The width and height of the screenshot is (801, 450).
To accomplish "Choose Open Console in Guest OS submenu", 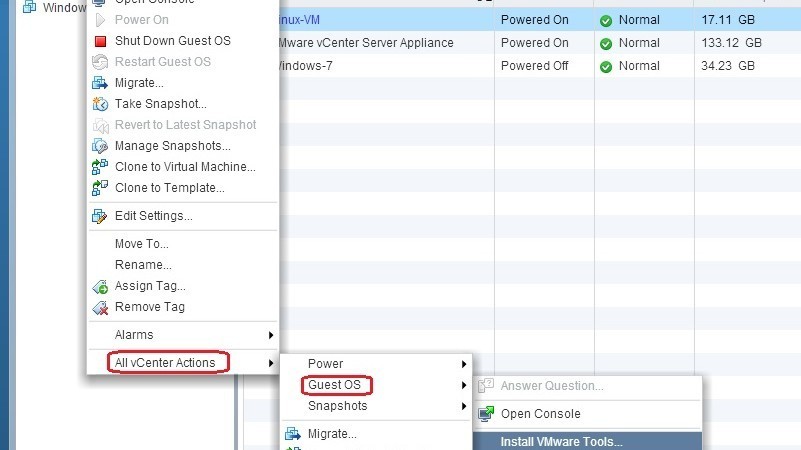I will point(540,414).
